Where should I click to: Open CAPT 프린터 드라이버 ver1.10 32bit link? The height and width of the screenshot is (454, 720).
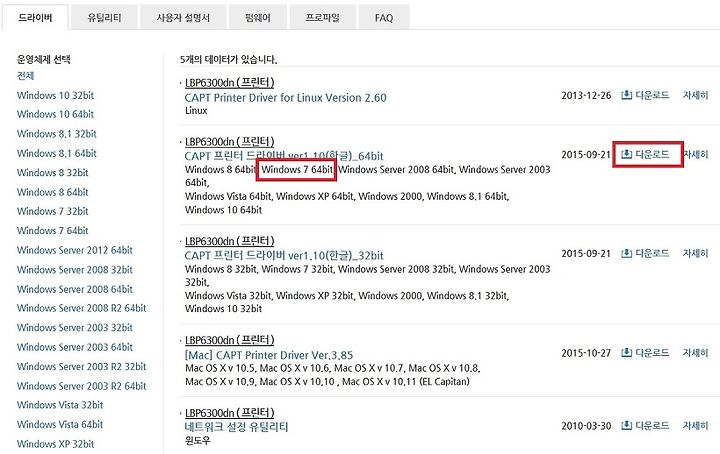click(284, 256)
